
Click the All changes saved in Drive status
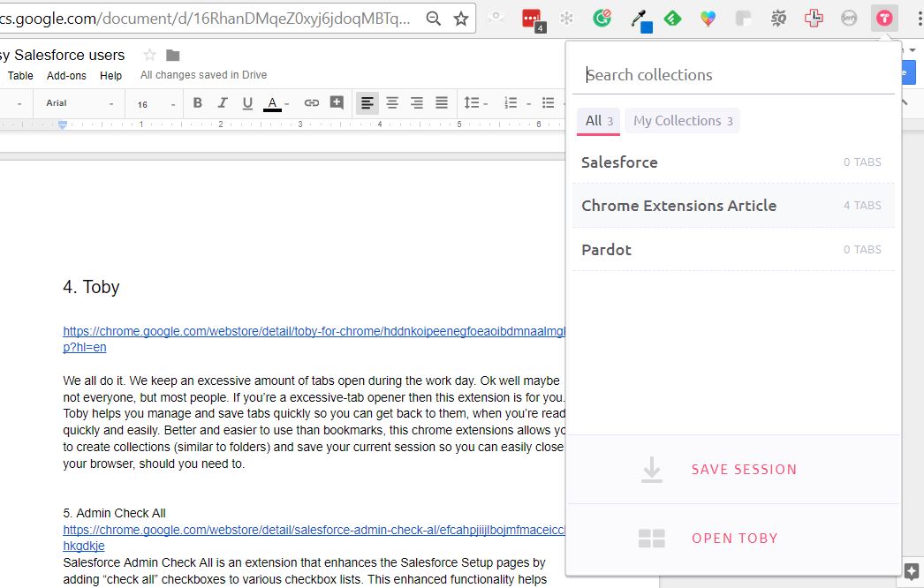[203, 75]
